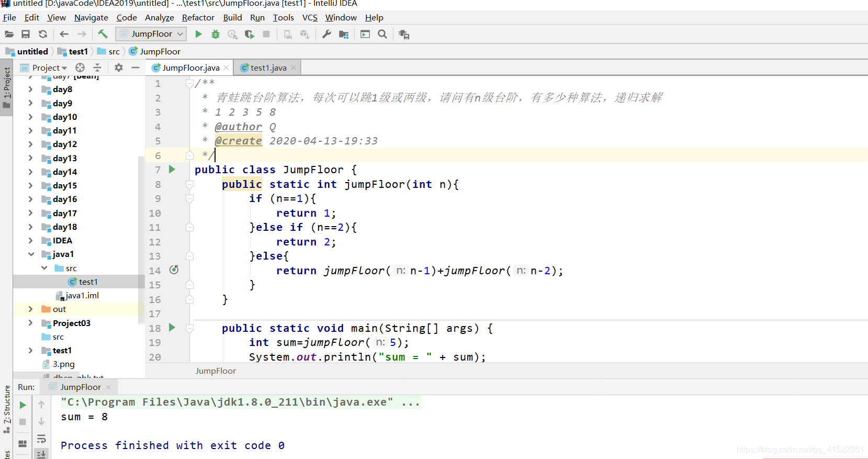
Task: Expand the out folder
Action: [30, 309]
